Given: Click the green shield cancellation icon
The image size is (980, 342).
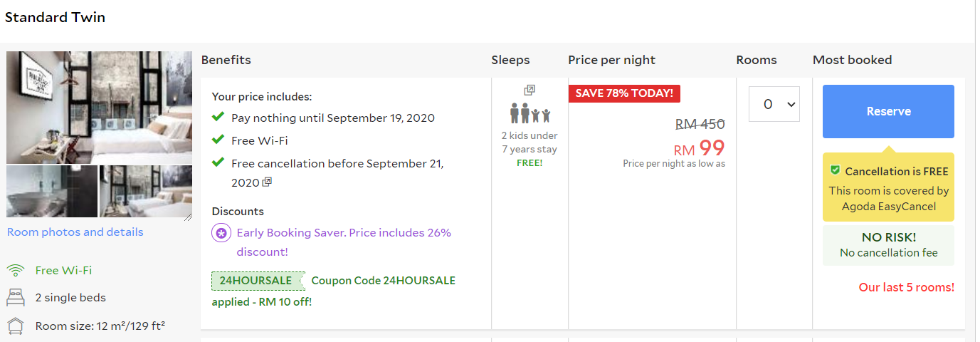Looking at the screenshot, I should 835,171.
